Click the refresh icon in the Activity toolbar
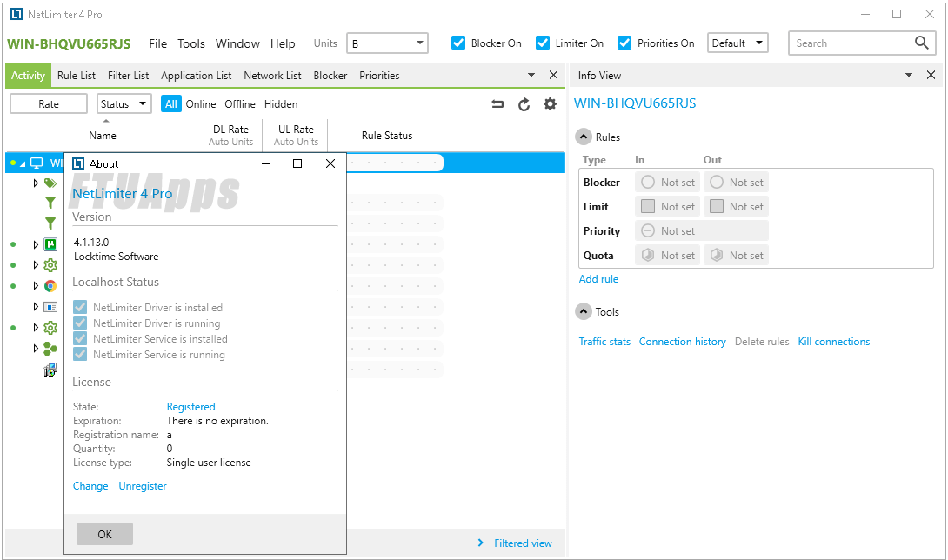The image size is (948, 560). (524, 104)
